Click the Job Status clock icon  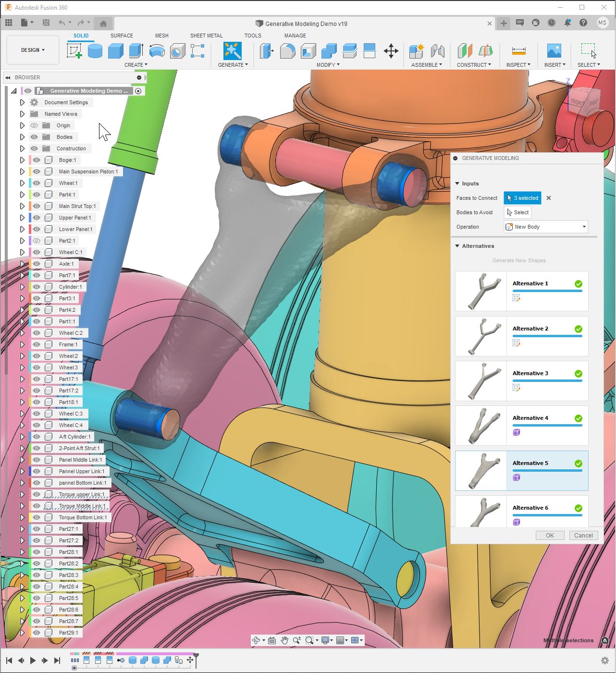[x=551, y=23]
